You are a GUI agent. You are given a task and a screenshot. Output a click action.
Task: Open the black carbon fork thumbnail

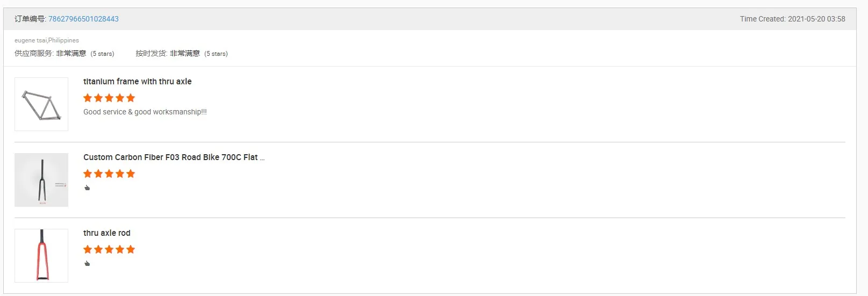coord(41,180)
